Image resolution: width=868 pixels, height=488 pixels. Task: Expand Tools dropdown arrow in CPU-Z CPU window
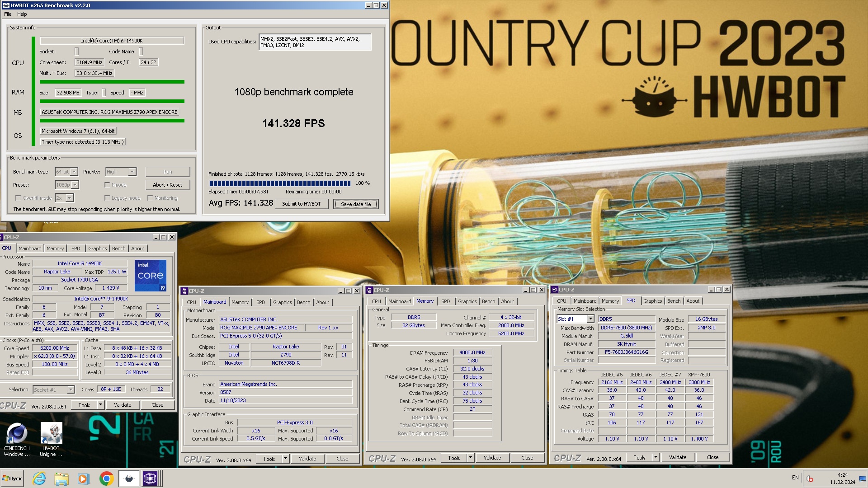pos(100,405)
